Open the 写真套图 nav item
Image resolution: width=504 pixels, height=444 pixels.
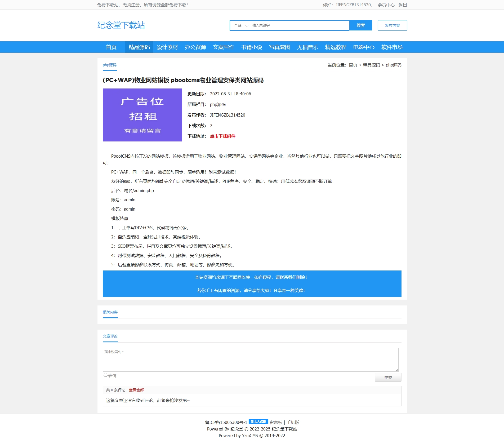point(280,47)
